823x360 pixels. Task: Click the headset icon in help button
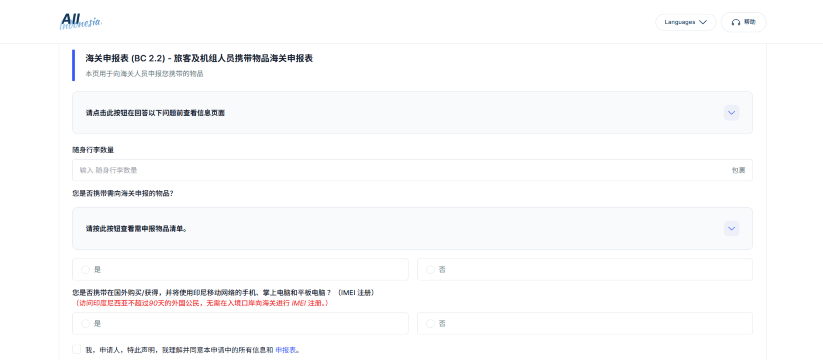736,22
